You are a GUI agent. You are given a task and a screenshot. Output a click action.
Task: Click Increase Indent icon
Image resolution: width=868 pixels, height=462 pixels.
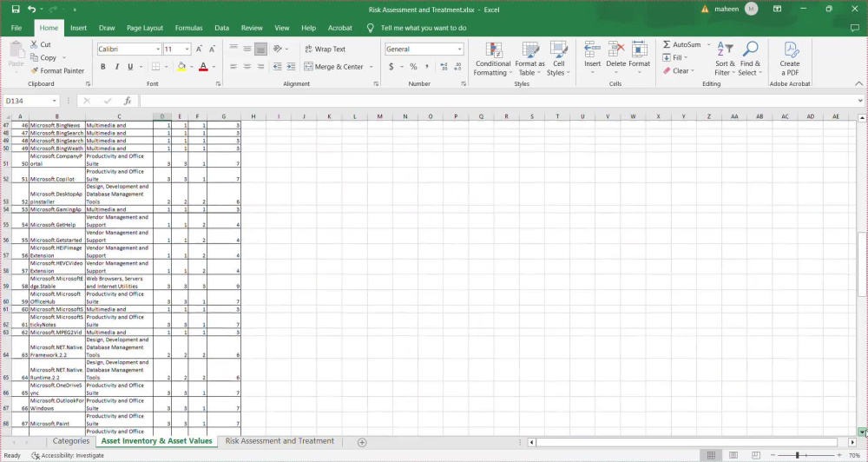291,67
